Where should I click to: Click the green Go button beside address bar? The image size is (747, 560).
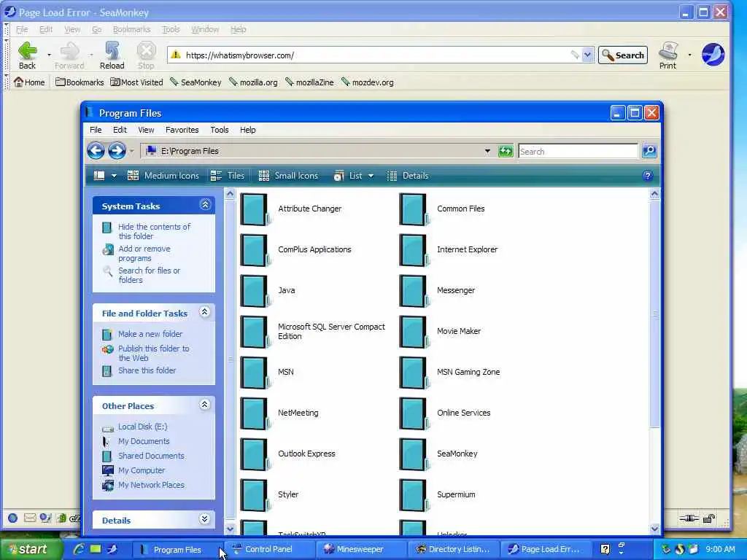tap(505, 152)
